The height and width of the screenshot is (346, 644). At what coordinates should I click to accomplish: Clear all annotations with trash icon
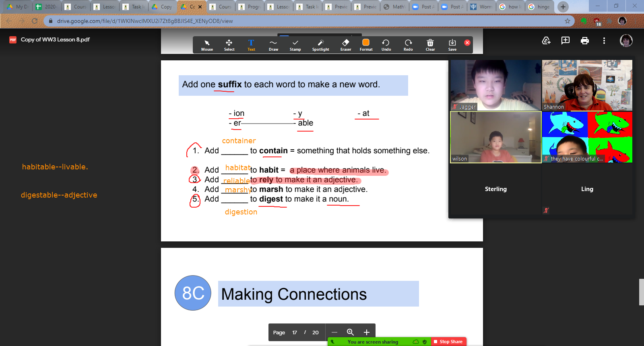tap(430, 45)
